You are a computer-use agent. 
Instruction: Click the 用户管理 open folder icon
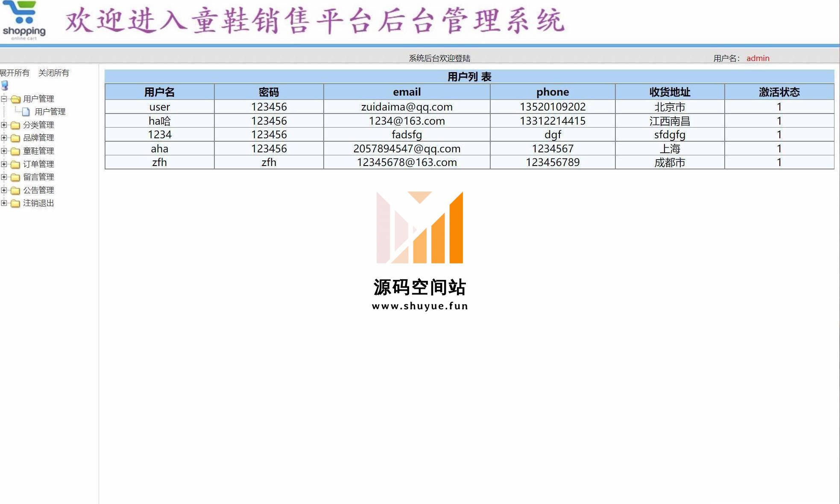click(x=16, y=99)
